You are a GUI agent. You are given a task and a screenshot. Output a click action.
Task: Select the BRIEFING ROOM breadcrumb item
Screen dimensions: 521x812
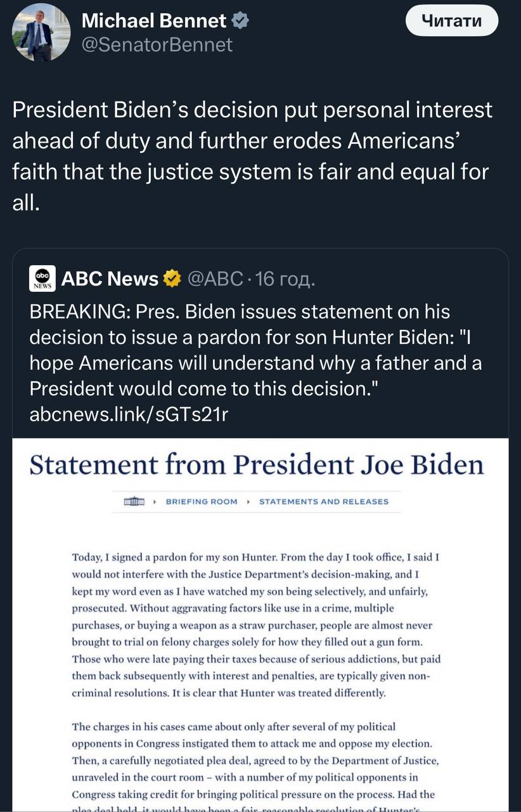[202, 501]
